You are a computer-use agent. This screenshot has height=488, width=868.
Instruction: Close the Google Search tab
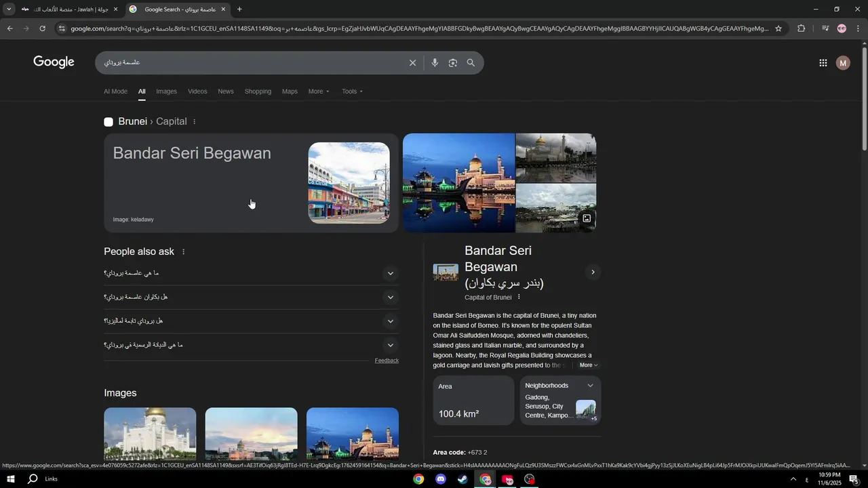223,9
